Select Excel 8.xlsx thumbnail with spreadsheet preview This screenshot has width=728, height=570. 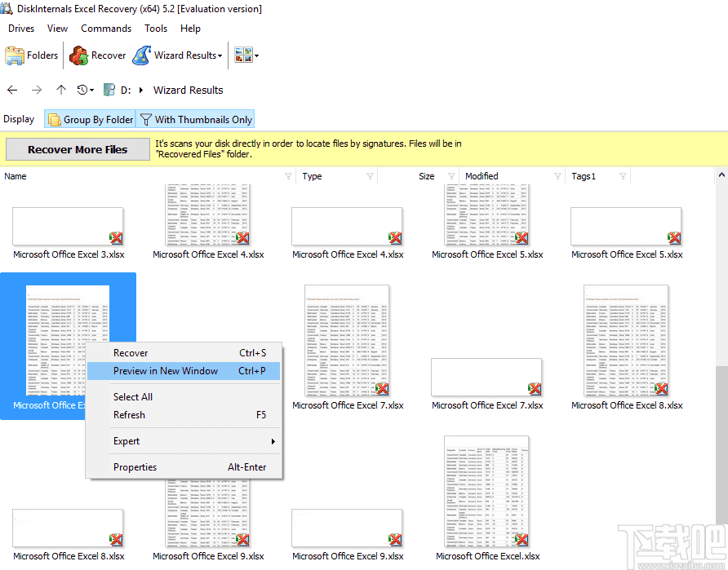click(x=626, y=341)
